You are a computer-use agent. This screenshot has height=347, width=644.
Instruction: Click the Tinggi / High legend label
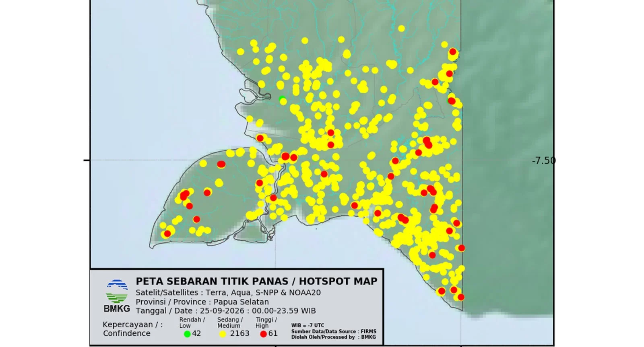point(266,322)
